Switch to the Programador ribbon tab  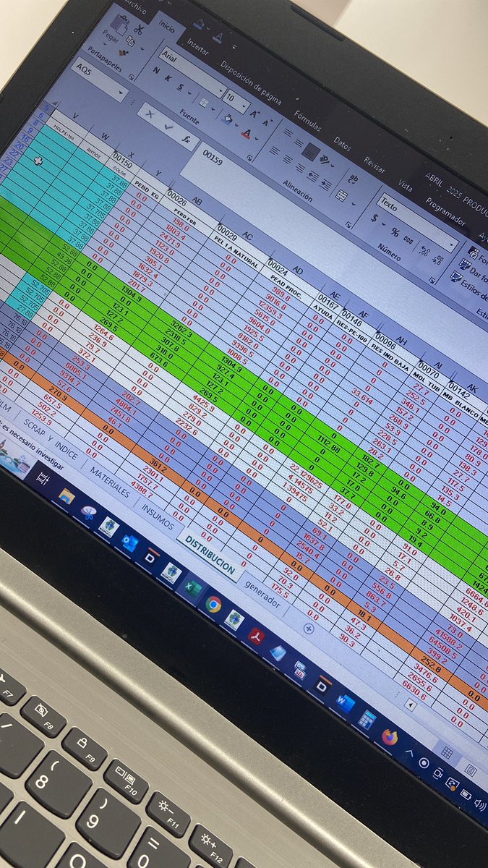[x=445, y=212]
